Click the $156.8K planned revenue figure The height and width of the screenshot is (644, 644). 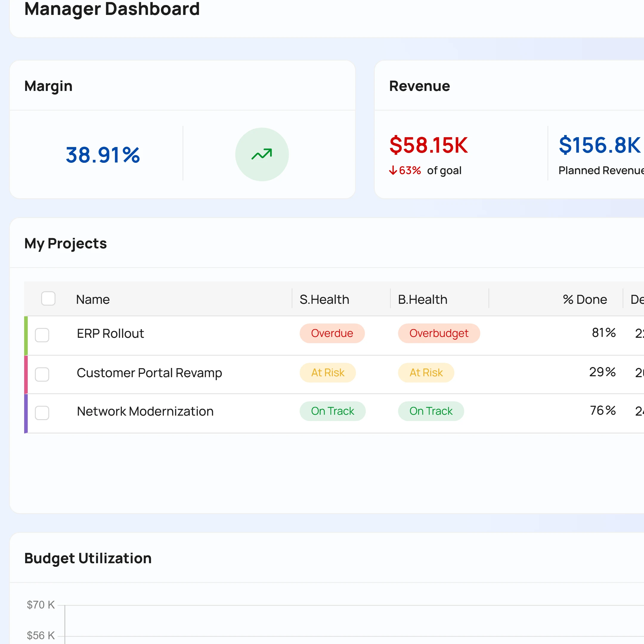(599, 145)
